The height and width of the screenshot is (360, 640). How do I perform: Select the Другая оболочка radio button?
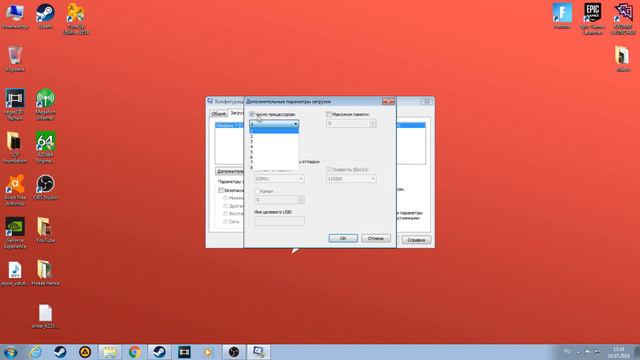pos(225,206)
